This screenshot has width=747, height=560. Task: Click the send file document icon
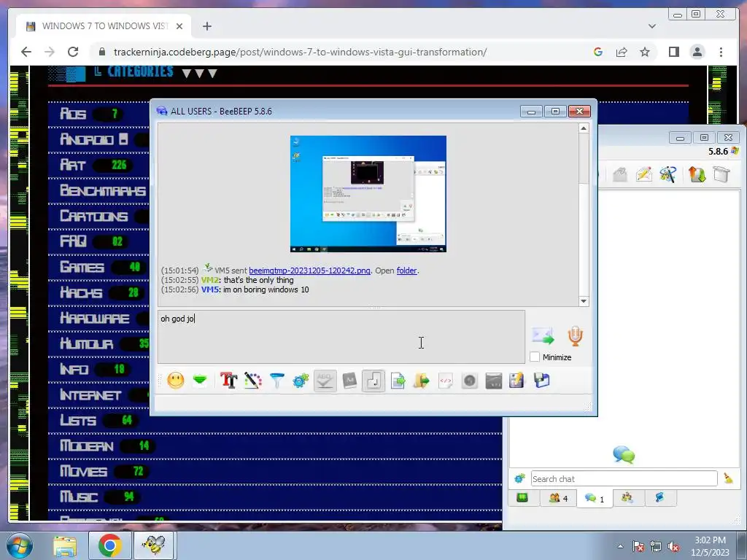click(x=398, y=381)
